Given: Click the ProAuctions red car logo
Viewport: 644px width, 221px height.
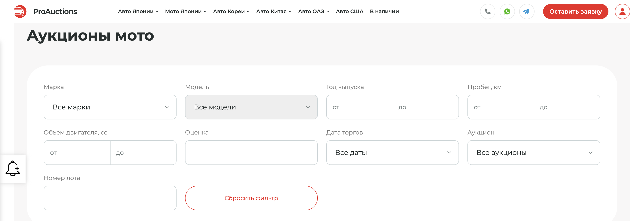Looking at the screenshot, I should 20,11.
